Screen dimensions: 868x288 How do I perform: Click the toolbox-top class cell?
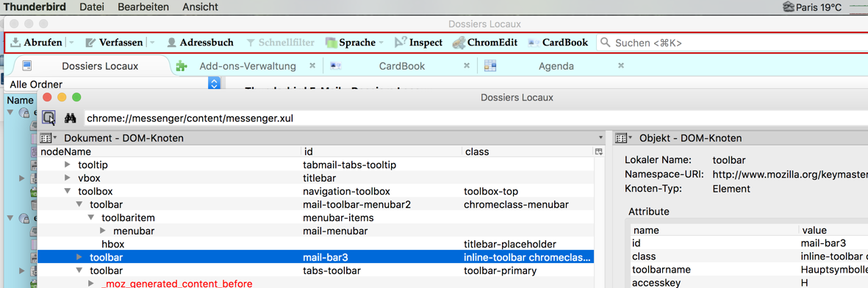point(490,191)
